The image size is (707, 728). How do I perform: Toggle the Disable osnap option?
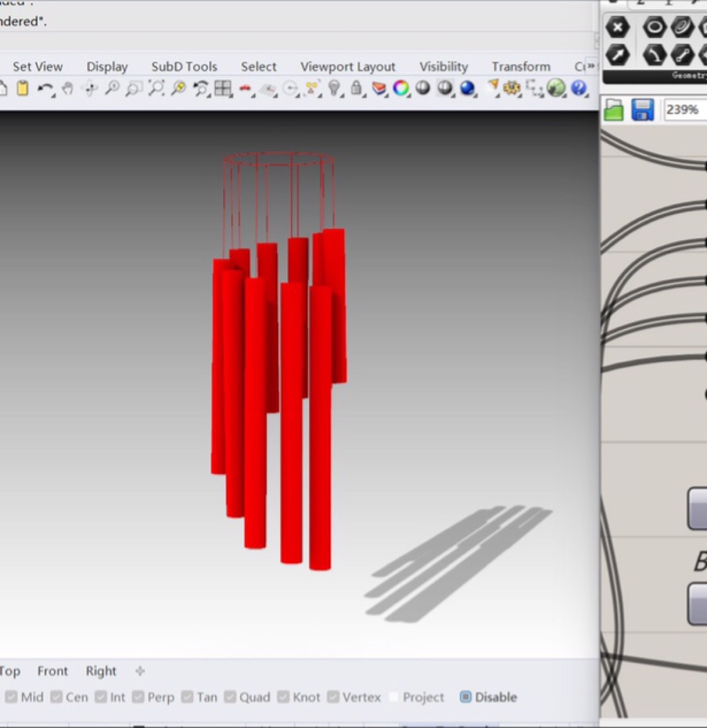tap(466, 697)
